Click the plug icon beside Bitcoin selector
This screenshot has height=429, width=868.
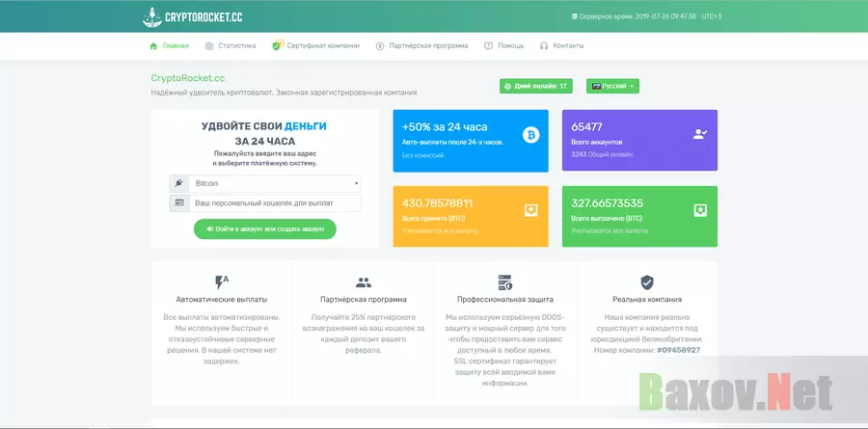coord(178,183)
